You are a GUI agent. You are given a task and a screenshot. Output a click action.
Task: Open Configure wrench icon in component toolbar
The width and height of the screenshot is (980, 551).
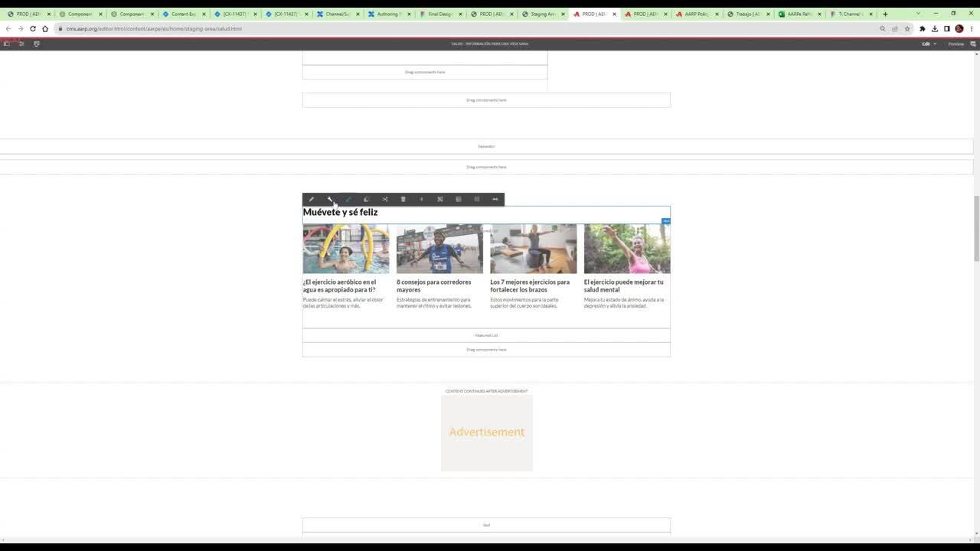pyautogui.click(x=330, y=199)
